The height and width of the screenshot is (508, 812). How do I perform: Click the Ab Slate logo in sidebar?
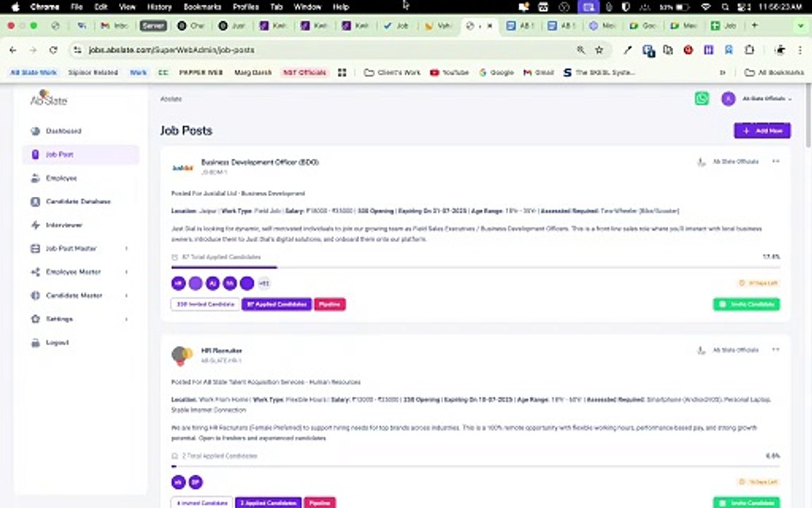48,98
